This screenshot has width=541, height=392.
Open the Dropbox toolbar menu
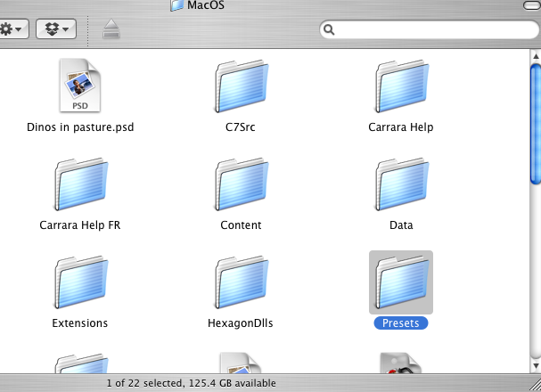pyautogui.click(x=56, y=29)
